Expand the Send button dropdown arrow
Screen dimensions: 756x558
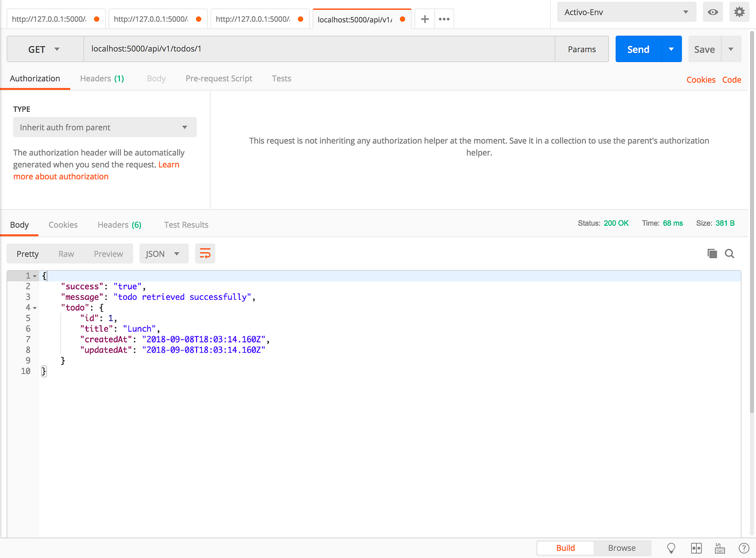coord(671,49)
